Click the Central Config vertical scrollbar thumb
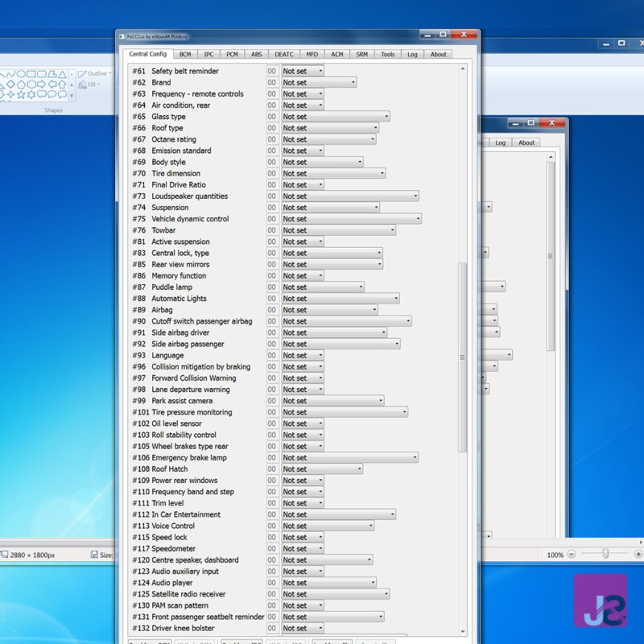 click(x=462, y=357)
